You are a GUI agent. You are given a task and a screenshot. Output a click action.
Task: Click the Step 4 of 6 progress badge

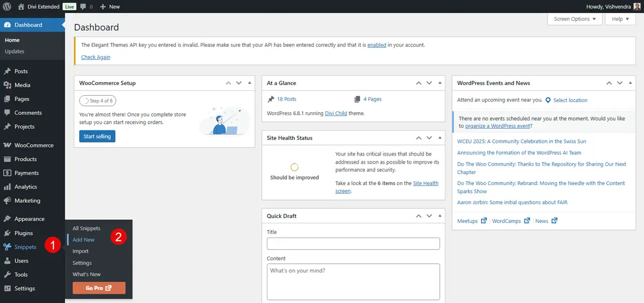coord(98,101)
